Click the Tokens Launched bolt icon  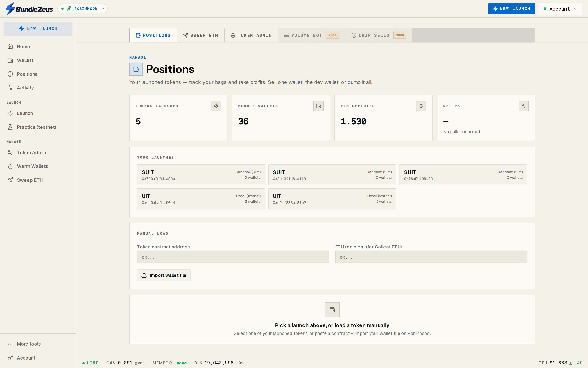click(216, 106)
